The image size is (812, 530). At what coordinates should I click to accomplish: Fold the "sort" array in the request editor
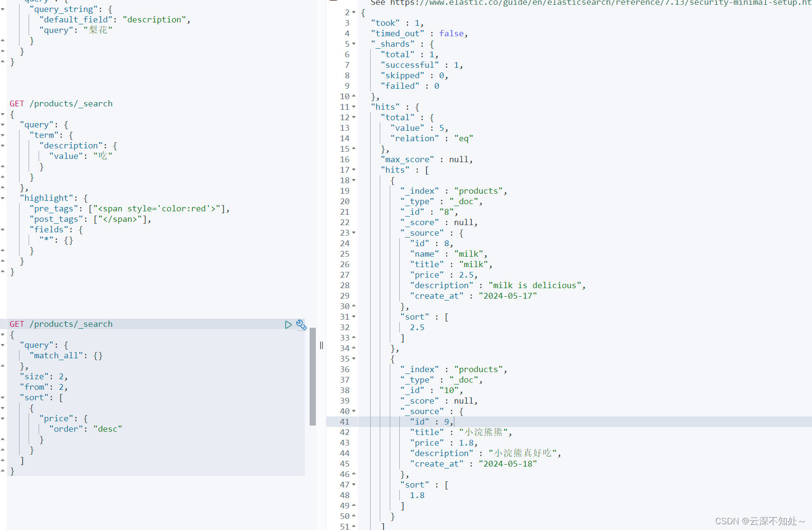3,398
